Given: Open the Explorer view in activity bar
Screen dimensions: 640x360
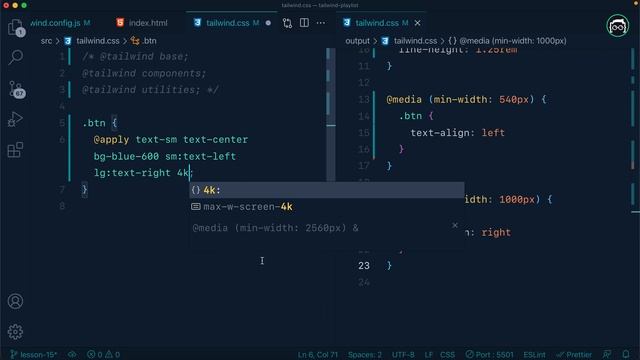Looking at the screenshot, I should click(x=16, y=28).
